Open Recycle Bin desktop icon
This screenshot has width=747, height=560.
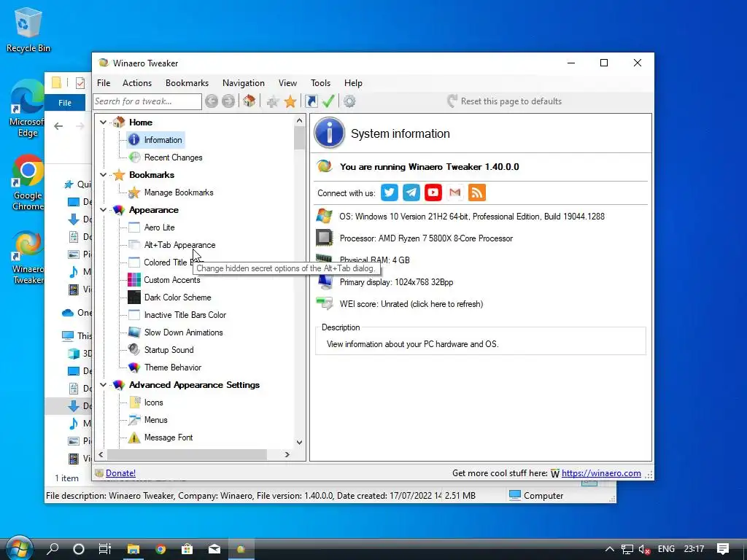pos(28,29)
